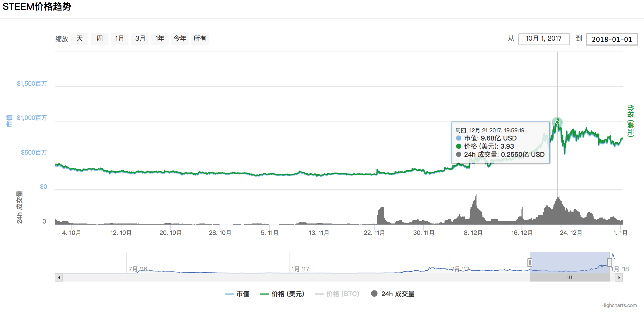
Task: Click the tooltip 市值: 9.68亿 USD line
Action: [487, 138]
